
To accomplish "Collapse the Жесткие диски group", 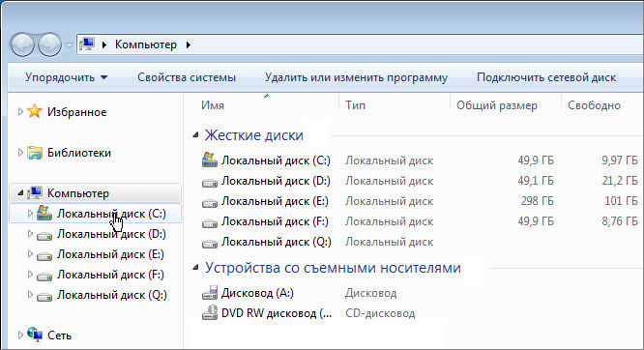I will 196,134.
